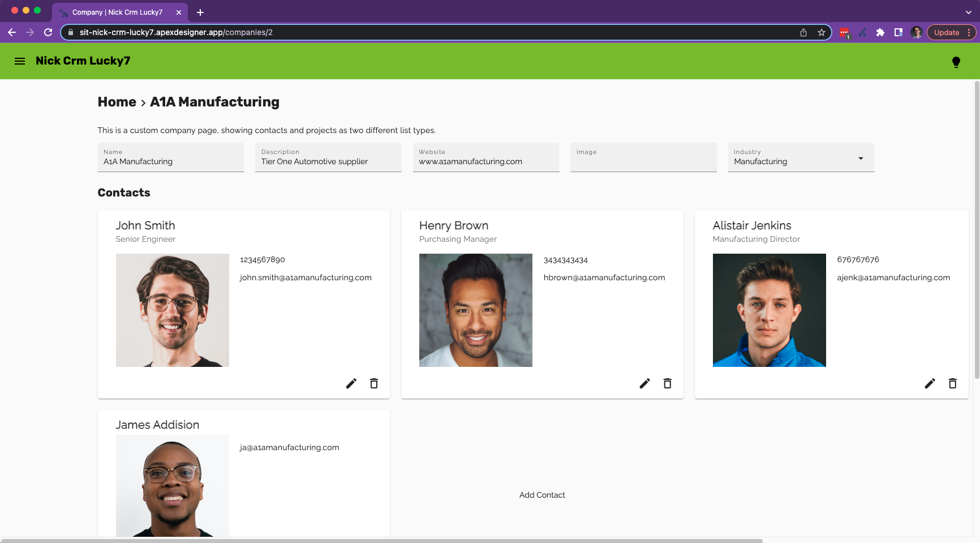
Task: Go forward using browser forward arrow
Action: tap(30, 32)
